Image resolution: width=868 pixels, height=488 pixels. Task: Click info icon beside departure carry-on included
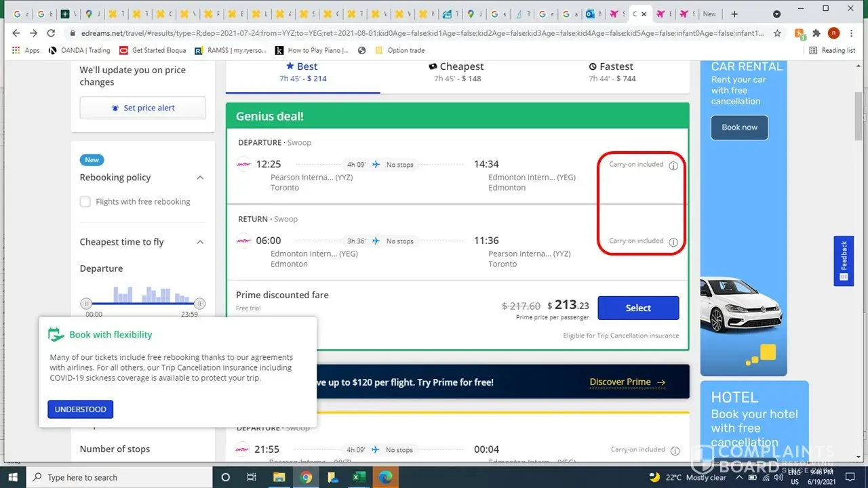[673, 166]
